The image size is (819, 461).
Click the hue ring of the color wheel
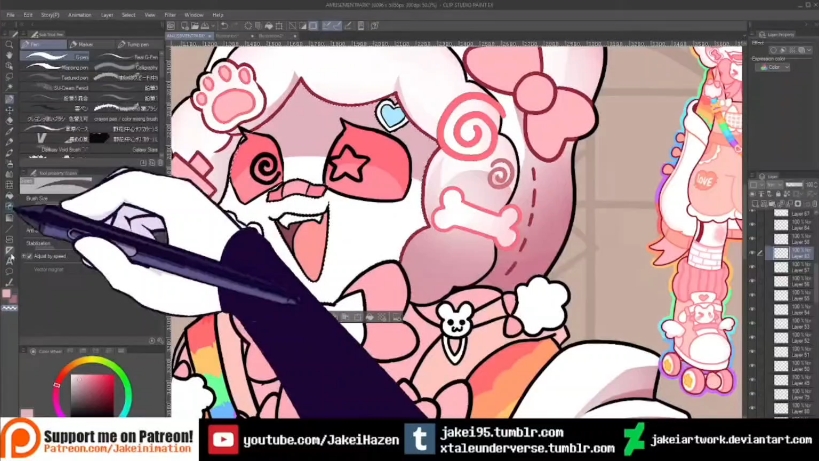pos(92,360)
